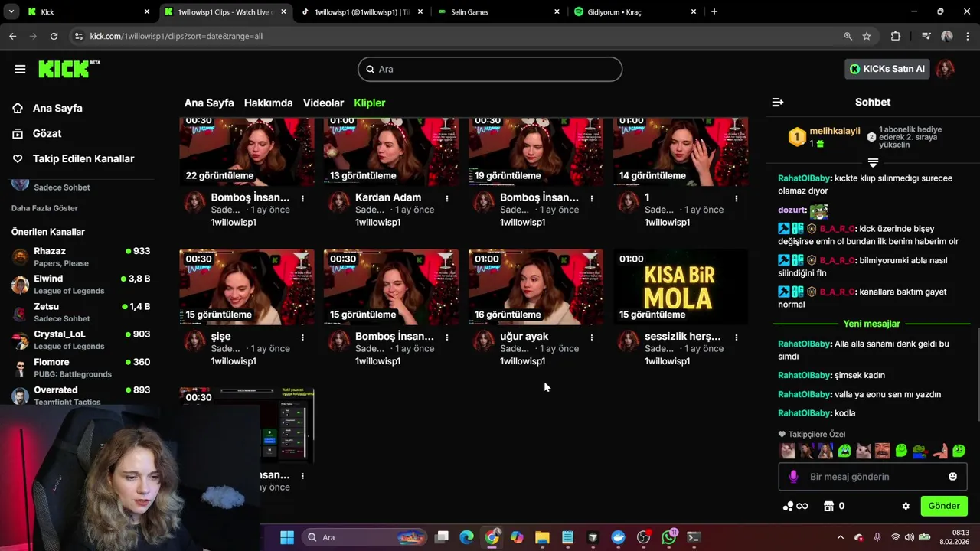Play the uğur ayak clip thumbnail
Image resolution: width=980 pixels, height=551 pixels.
[x=536, y=286]
